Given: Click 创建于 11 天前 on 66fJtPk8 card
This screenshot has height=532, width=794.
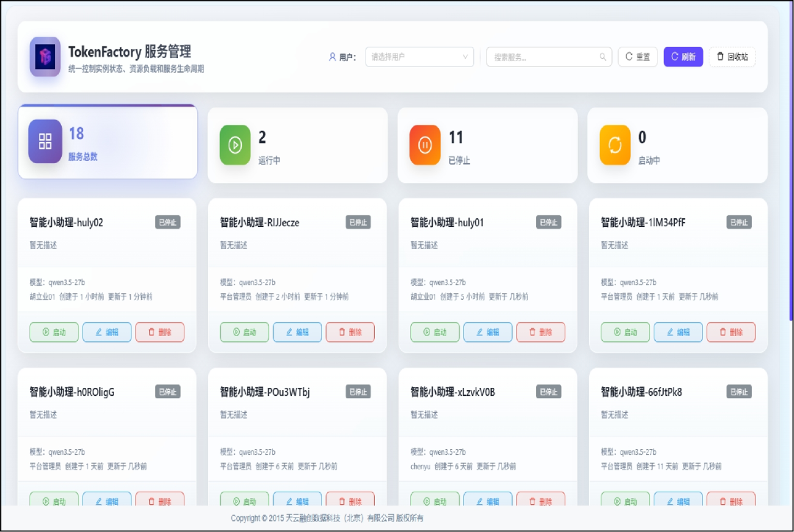Looking at the screenshot, I should (x=657, y=466).
